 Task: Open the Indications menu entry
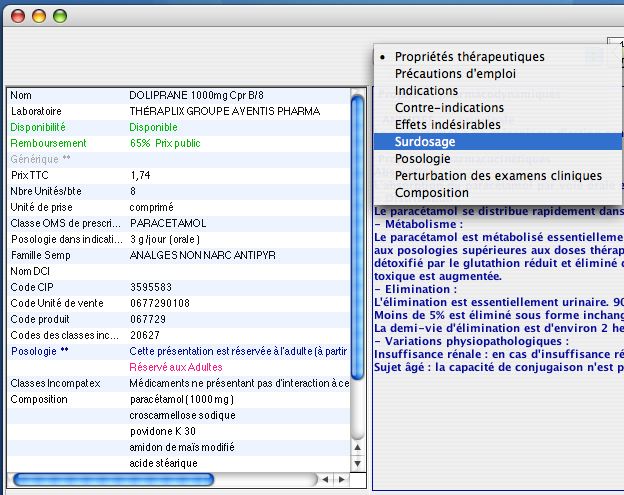[x=497, y=91]
